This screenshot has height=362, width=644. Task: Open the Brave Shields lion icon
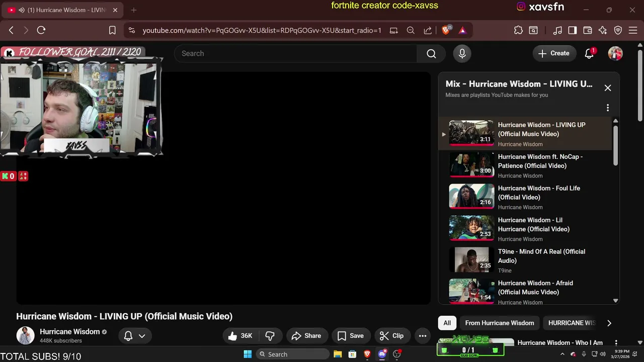[x=446, y=30]
